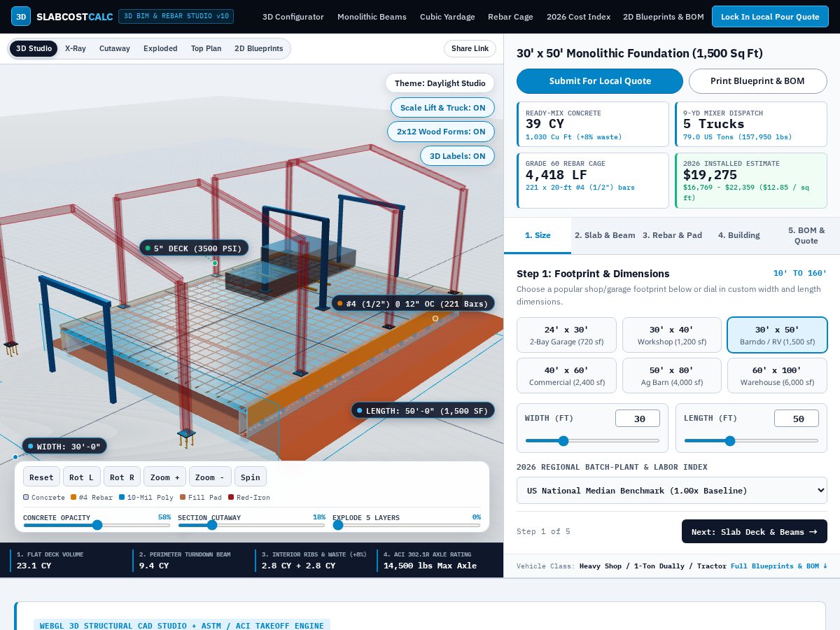Select the Top Plan view
Image resolution: width=840 pixels, height=630 pixels.
206,49
